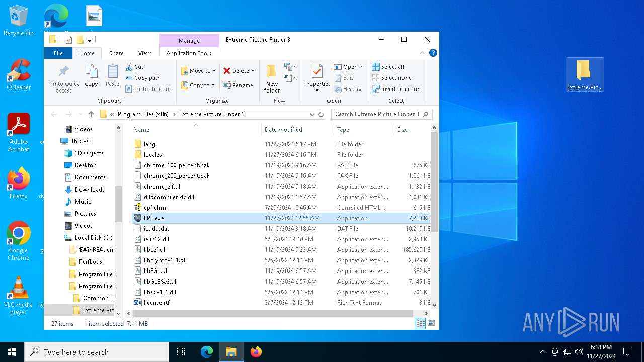Open Task View on the taskbar
Viewport: 644px width, 362px height.
[181, 352]
